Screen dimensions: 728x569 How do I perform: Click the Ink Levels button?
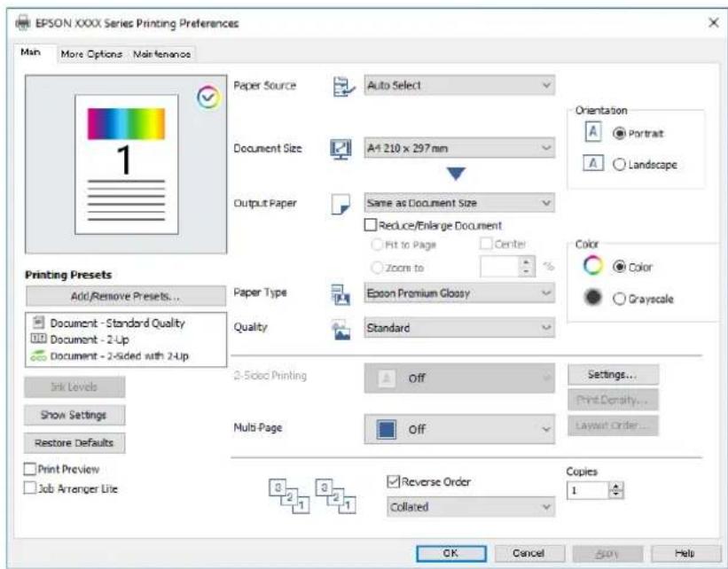[74, 386]
